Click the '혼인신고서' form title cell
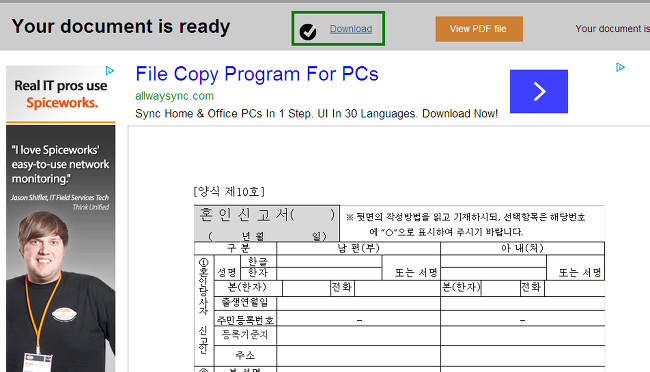Viewport: 650px width, 372px height. tap(267, 224)
